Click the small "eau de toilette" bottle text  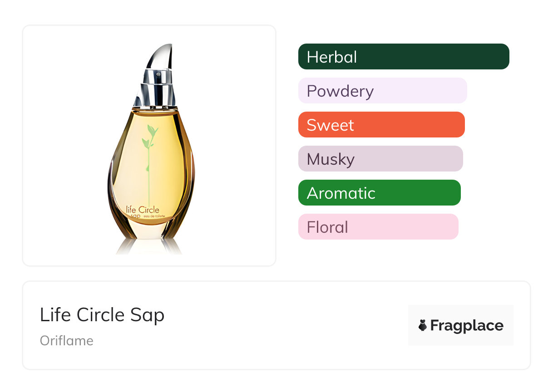point(158,217)
